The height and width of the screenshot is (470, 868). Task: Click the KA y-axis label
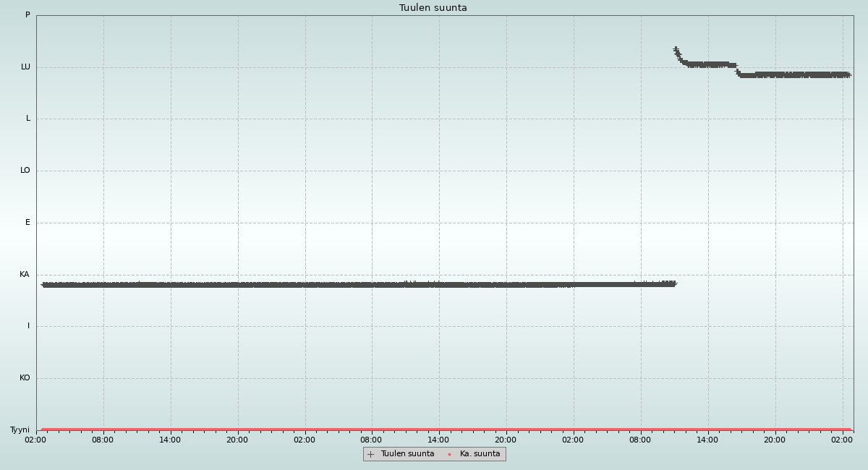tap(25, 275)
